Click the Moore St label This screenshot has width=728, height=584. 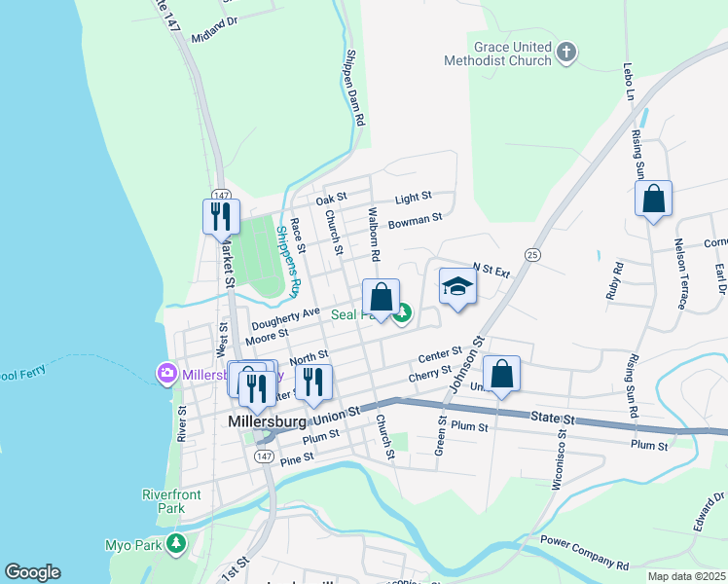click(x=267, y=338)
